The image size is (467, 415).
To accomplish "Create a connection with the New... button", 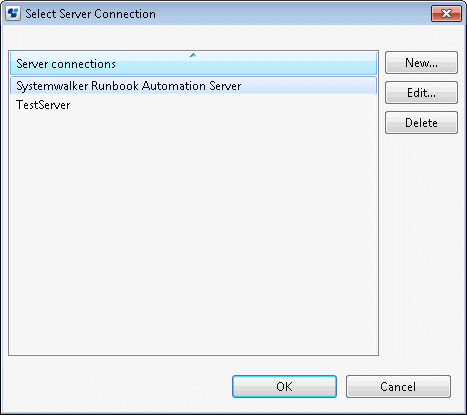I will pyautogui.click(x=421, y=63).
